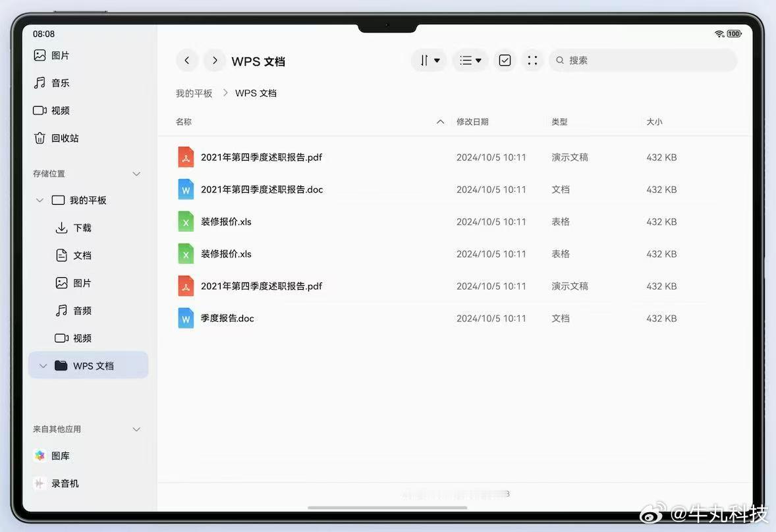Click the first PDF file icon
This screenshot has height=532, width=776.
point(186,157)
